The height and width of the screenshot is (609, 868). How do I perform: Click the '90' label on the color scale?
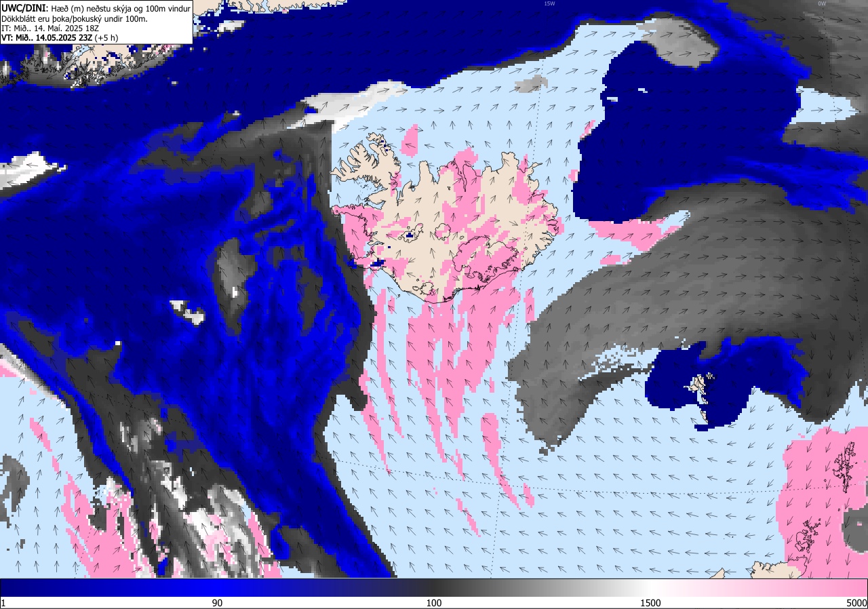[218, 603]
